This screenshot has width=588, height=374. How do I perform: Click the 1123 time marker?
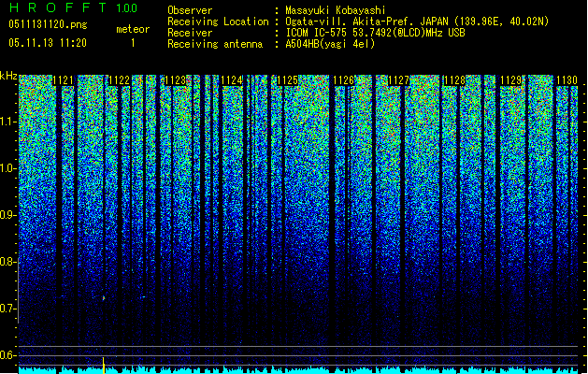[x=175, y=80]
